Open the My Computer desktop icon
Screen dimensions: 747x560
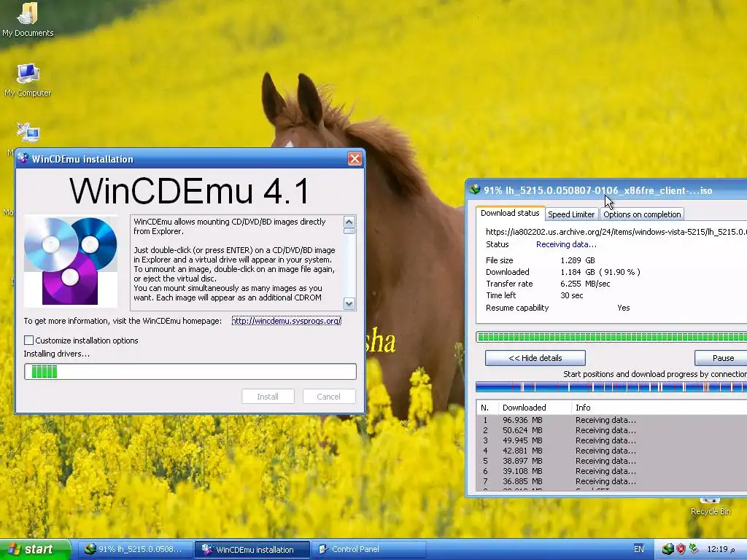coord(28,80)
